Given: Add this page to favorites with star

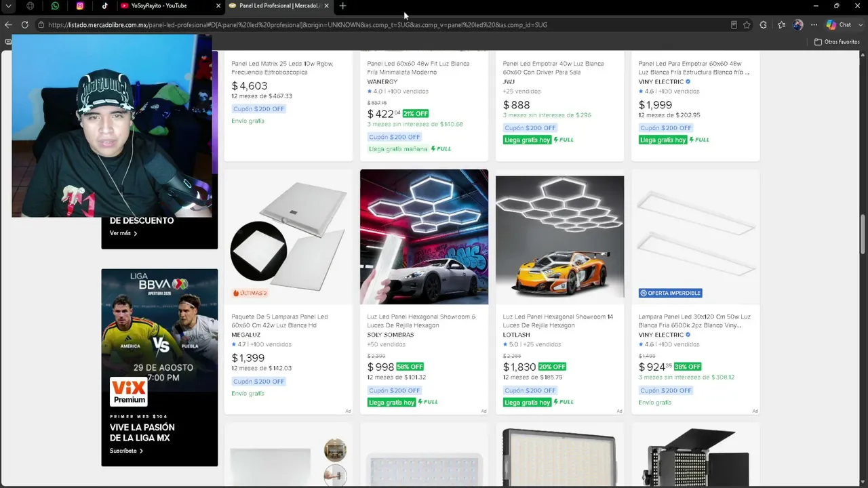Looking at the screenshot, I should pyautogui.click(x=747, y=25).
